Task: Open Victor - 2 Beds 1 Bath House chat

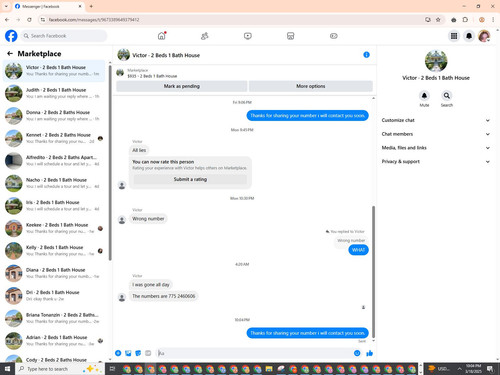Action: 54,71
